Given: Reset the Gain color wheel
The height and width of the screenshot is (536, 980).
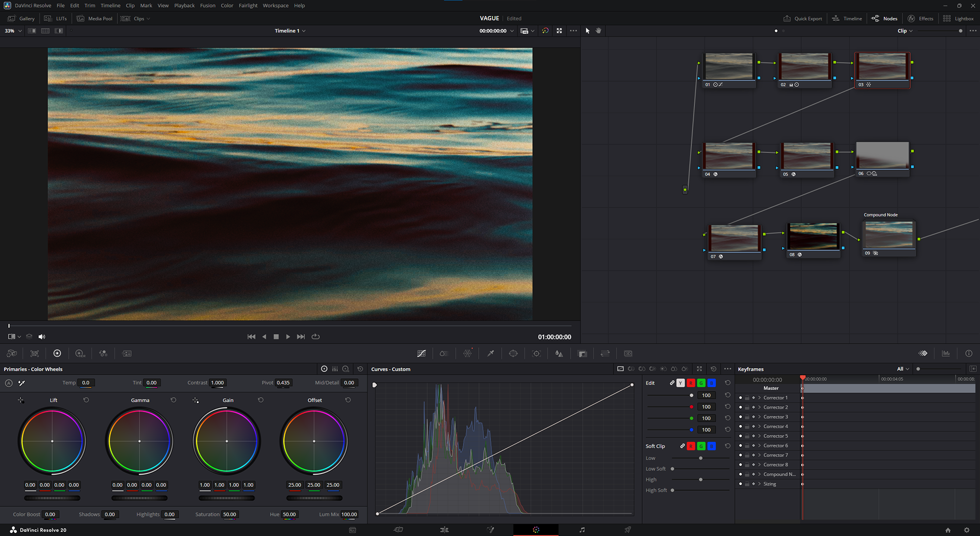Looking at the screenshot, I should 261,400.
